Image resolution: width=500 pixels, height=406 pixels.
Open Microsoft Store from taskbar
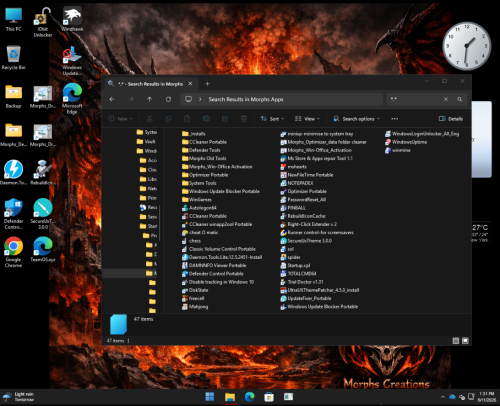[x=269, y=397]
